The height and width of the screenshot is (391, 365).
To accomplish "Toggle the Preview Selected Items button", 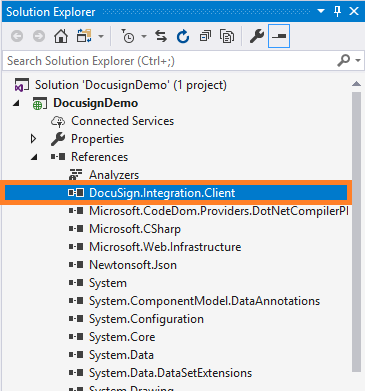I will point(279,36).
